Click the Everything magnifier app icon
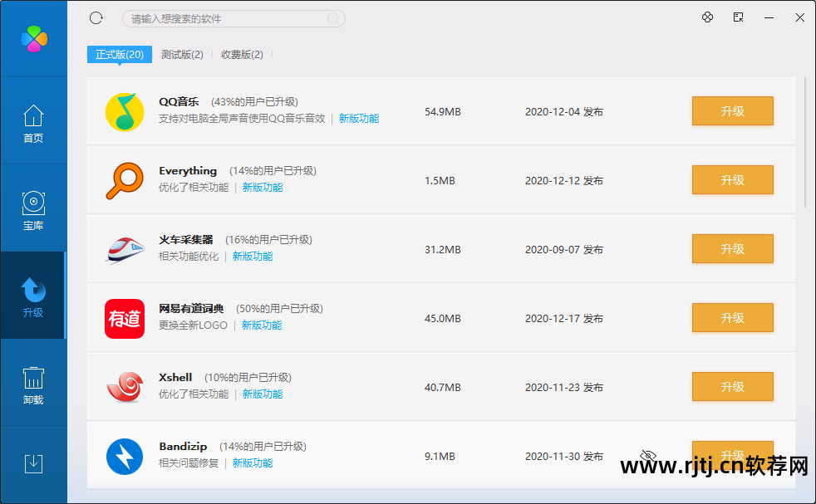Viewport: 816px width, 504px height. (x=125, y=180)
